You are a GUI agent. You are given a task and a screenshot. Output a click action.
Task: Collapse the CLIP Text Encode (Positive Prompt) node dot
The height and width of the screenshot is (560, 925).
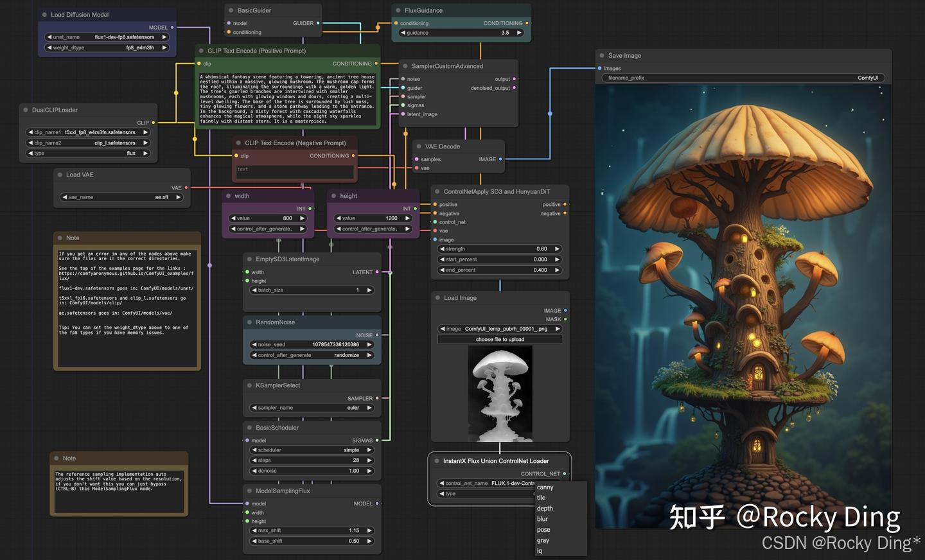201,51
